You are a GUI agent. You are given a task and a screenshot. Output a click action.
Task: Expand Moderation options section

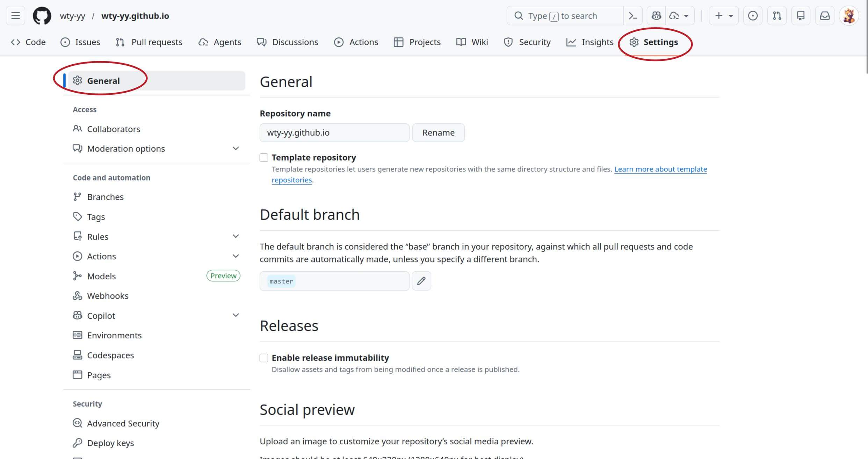pyautogui.click(x=157, y=149)
